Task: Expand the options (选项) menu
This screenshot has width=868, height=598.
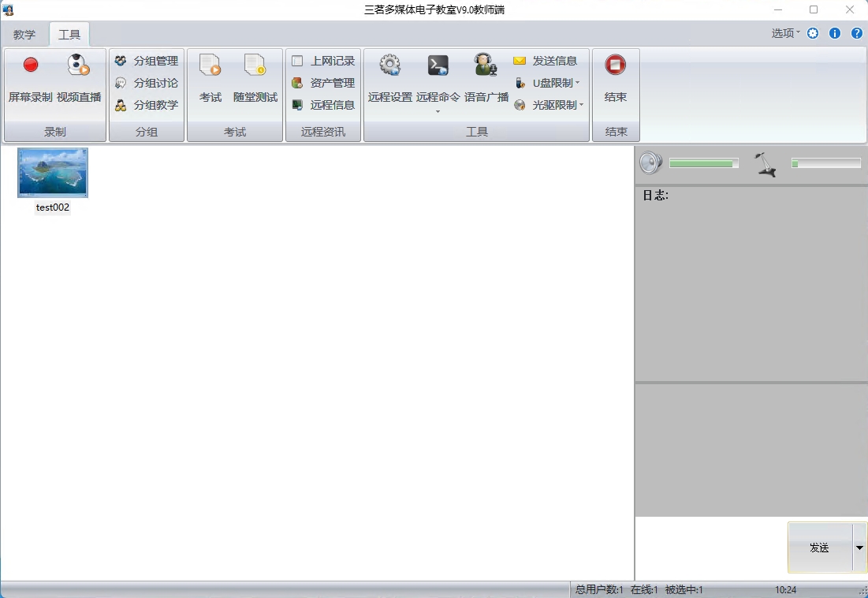Action: pos(785,33)
